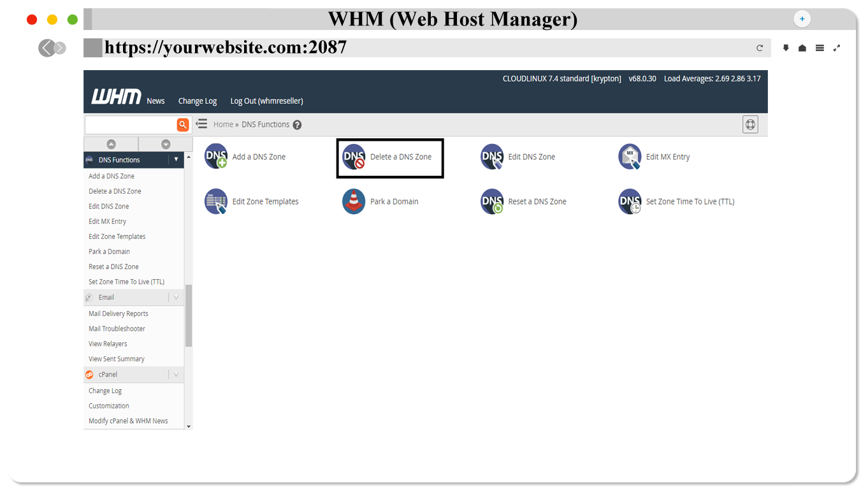Open the Edit DNS Zone icon

point(492,157)
